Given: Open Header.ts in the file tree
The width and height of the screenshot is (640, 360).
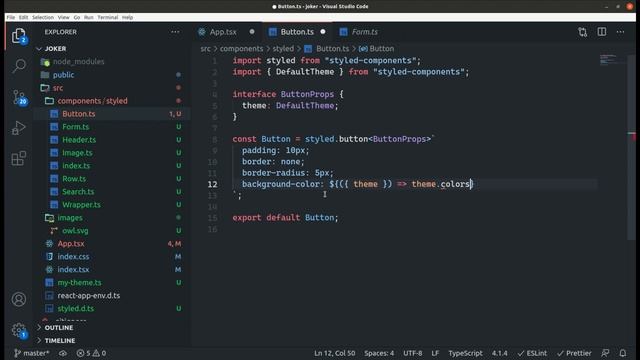Looking at the screenshot, I should click(x=112, y=140).
